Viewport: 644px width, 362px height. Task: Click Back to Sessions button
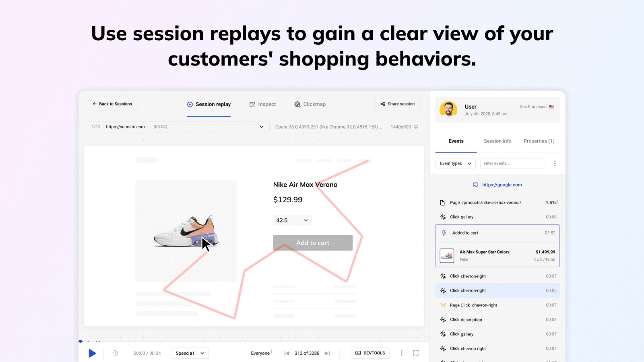(x=112, y=104)
